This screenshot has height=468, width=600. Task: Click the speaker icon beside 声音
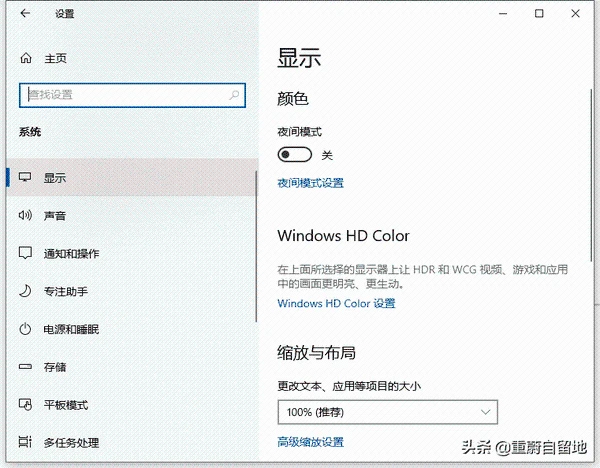25,215
